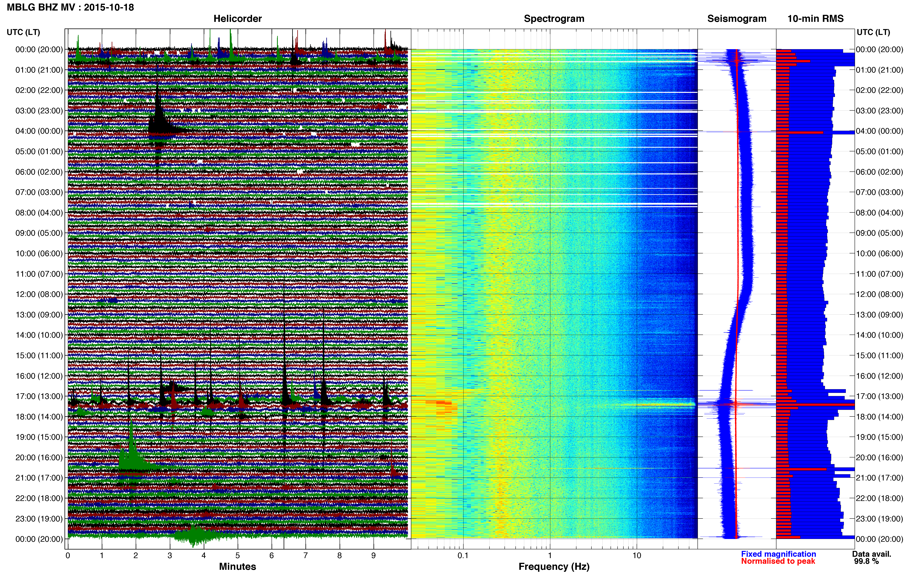Screen dimensions: 924x578
Task: Click "11:00 (07:00)" on the RMS time axis
Action: pos(879,274)
